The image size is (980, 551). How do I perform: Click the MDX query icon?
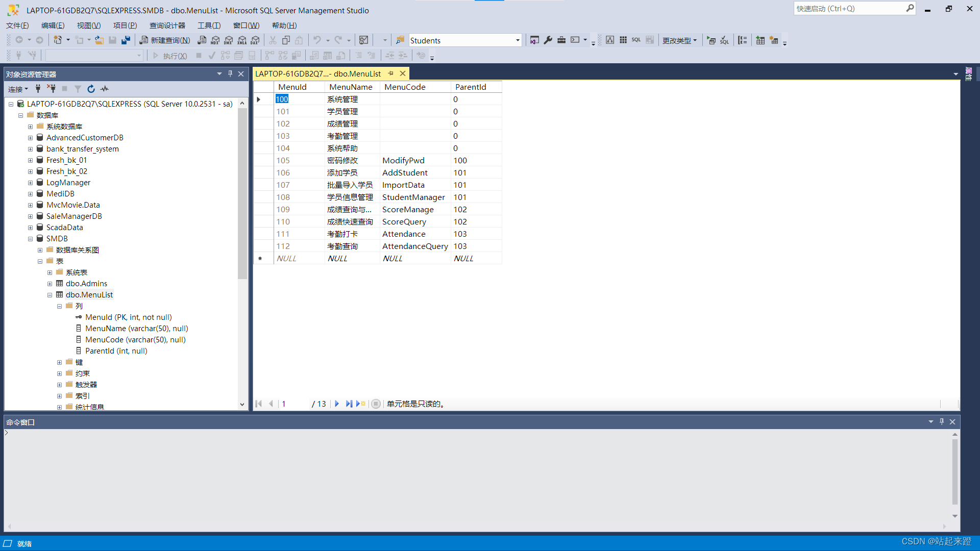click(215, 40)
